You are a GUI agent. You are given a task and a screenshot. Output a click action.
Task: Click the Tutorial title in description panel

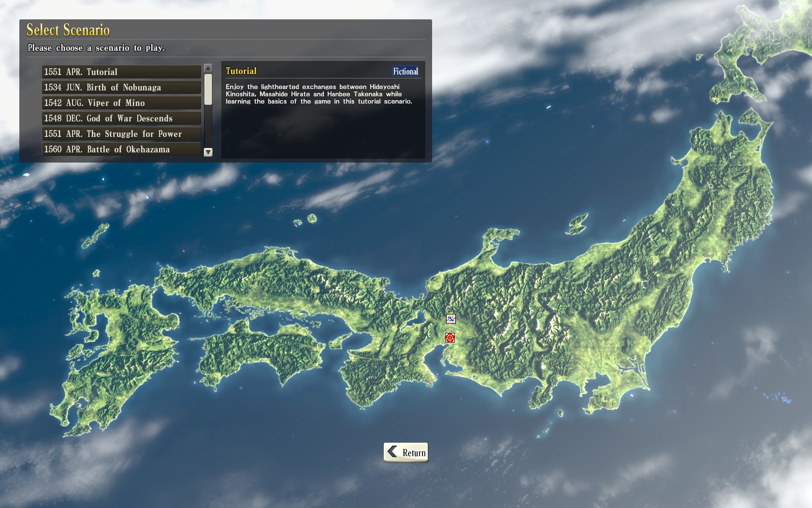(x=241, y=71)
